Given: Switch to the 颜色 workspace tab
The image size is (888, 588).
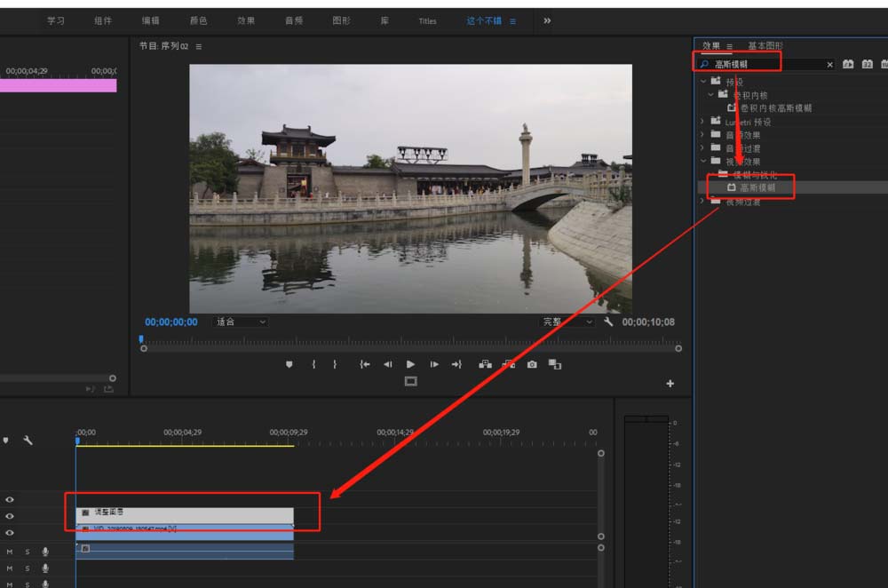Looking at the screenshot, I should click(198, 20).
